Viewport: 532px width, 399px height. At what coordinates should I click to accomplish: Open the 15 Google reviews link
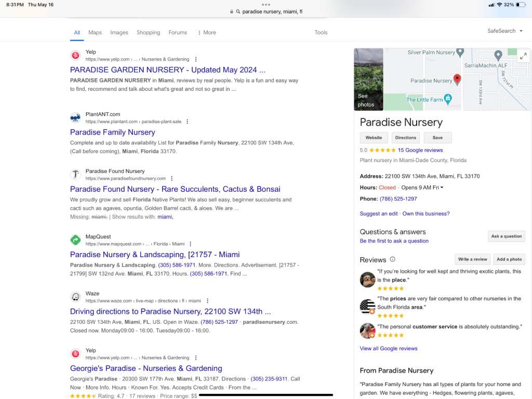coord(420,150)
